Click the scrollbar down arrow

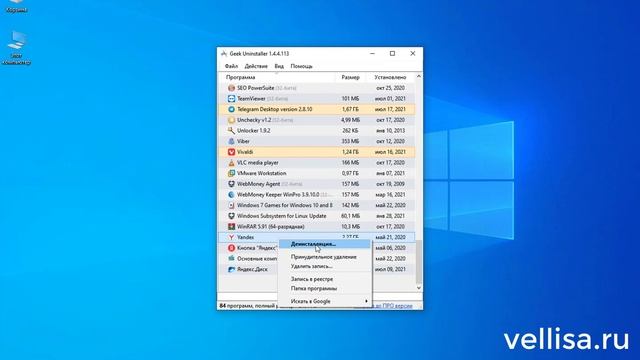click(x=419, y=288)
